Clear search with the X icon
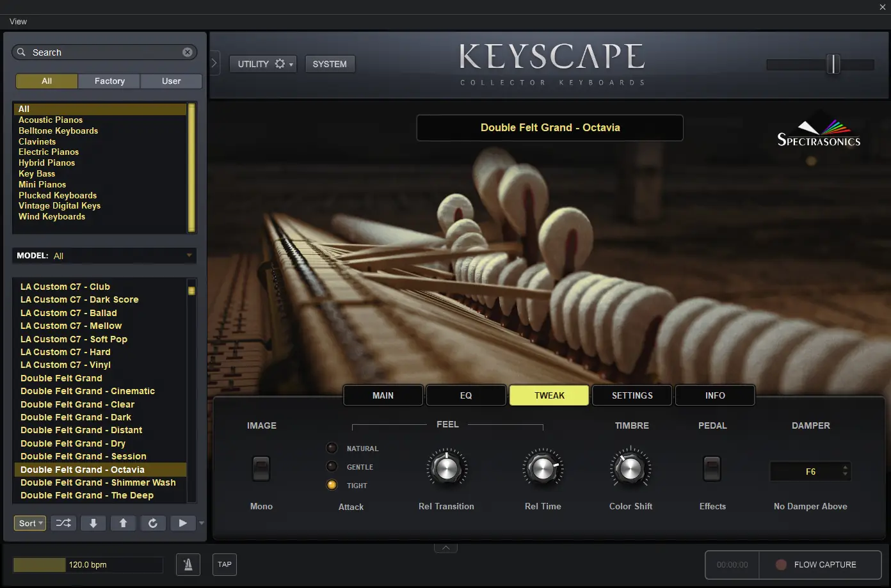Image resolution: width=891 pixels, height=588 pixels. tap(188, 52)
